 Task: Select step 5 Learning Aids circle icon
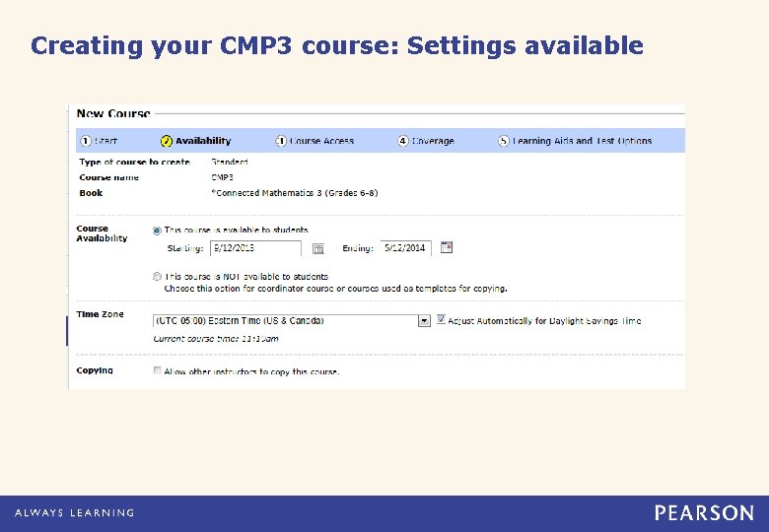[x=503, y=141]
